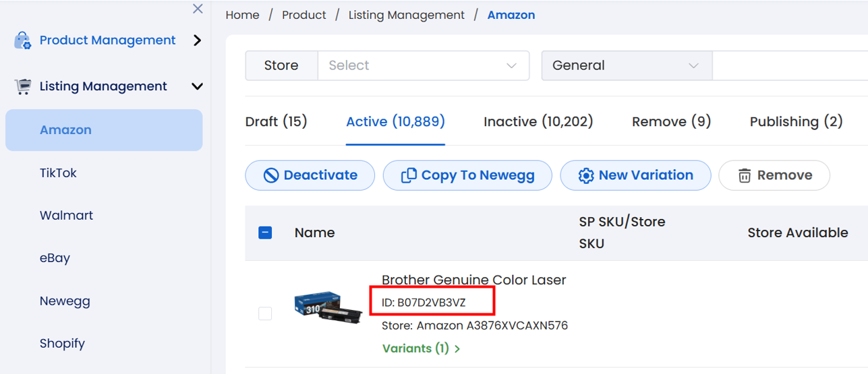Viewport: 868px width, 374px height.
Task: Toggle the select-all checkbox in header
Action: 265,232
